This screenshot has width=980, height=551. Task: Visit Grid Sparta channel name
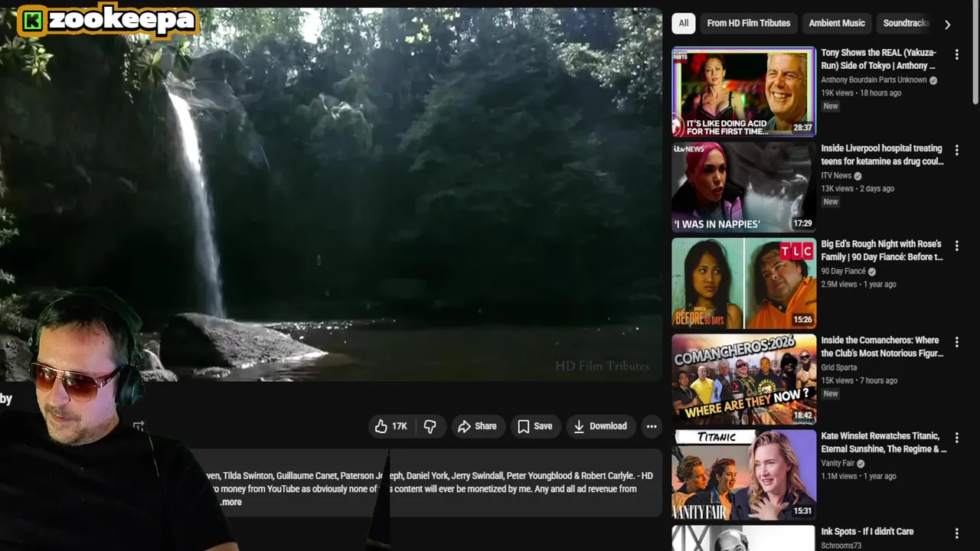coord(839,367)
